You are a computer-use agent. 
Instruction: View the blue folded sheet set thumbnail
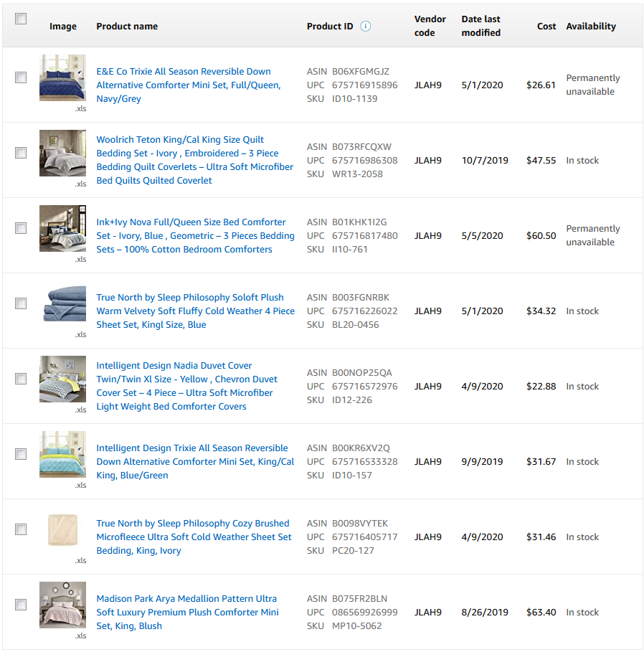[63, 303]
